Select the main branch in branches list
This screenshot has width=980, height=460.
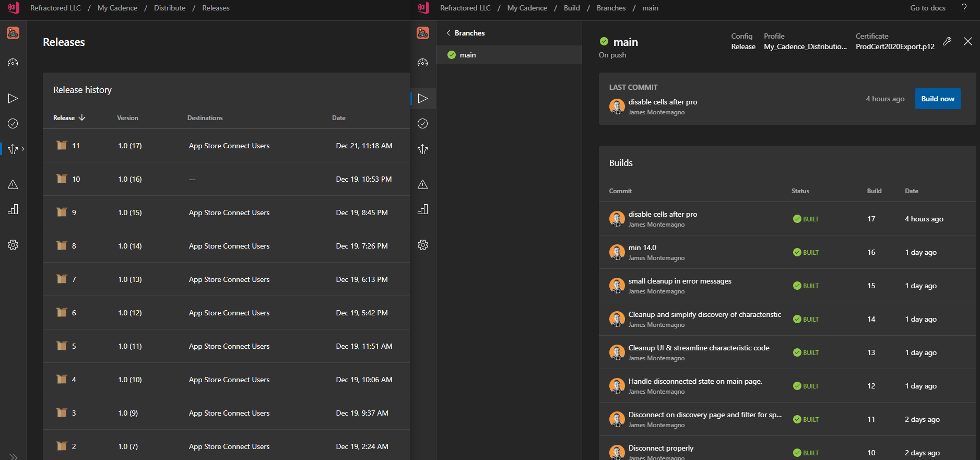tap(509, 55)
